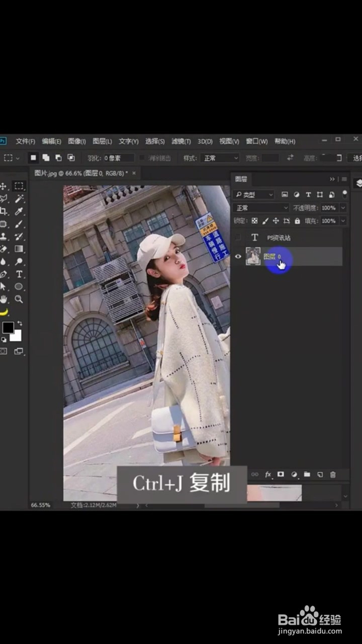The height and width of the screenshot is (644, 362).
Task: Switch to the 图层 panel tab
Action: coord(241,179)
